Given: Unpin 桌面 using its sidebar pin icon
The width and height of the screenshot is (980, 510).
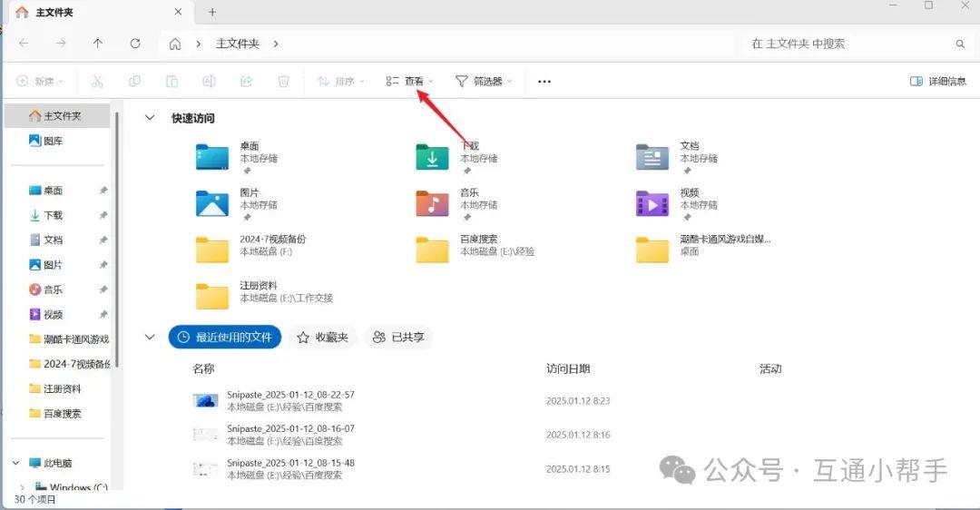Looking at the screenshot, I should pyautogui.click(x=103, y=190).
